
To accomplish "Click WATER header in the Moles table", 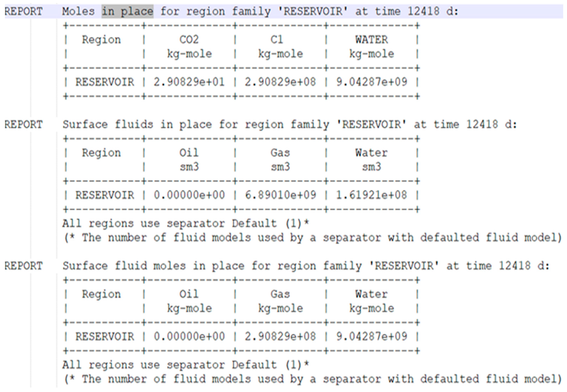I will 371,39.
